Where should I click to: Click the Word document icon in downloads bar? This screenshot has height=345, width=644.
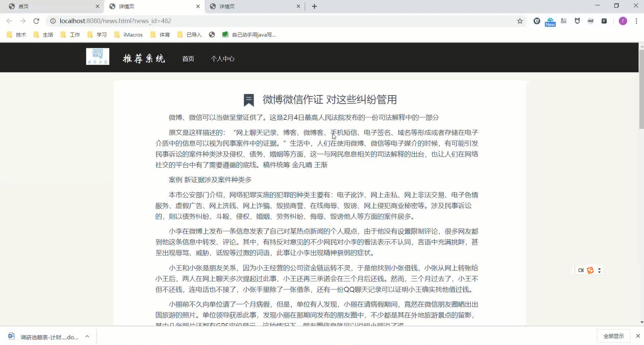click(12, 336)
